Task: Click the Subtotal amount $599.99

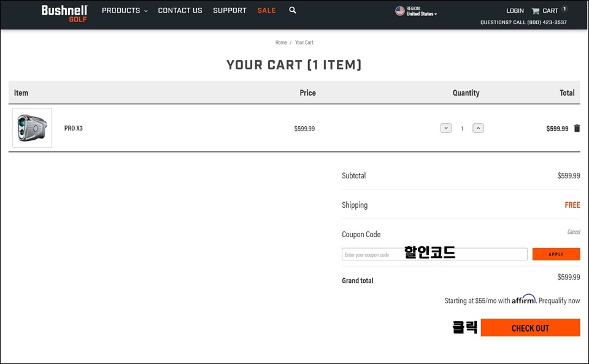Action: point(568,176)
